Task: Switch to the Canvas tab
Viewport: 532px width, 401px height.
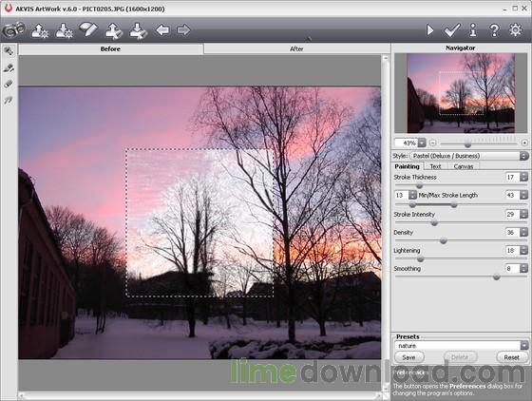Action: (464, 166)
